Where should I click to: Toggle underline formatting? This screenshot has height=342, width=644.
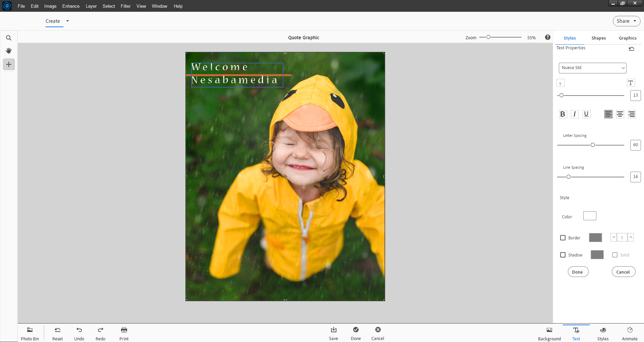coord(586,114)
